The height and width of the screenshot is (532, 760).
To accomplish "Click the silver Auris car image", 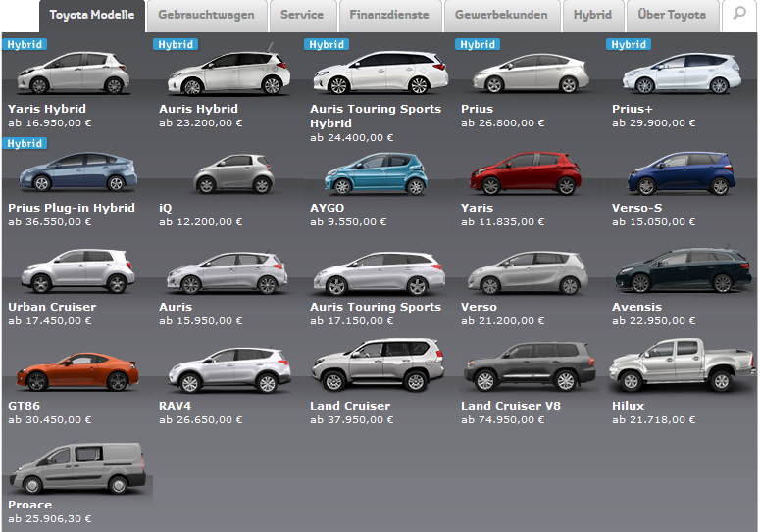I will (227, 272).
